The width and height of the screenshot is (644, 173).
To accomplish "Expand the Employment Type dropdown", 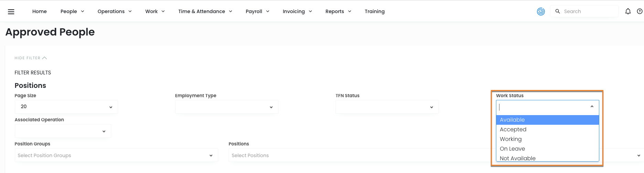I will (x=226, y=107).
